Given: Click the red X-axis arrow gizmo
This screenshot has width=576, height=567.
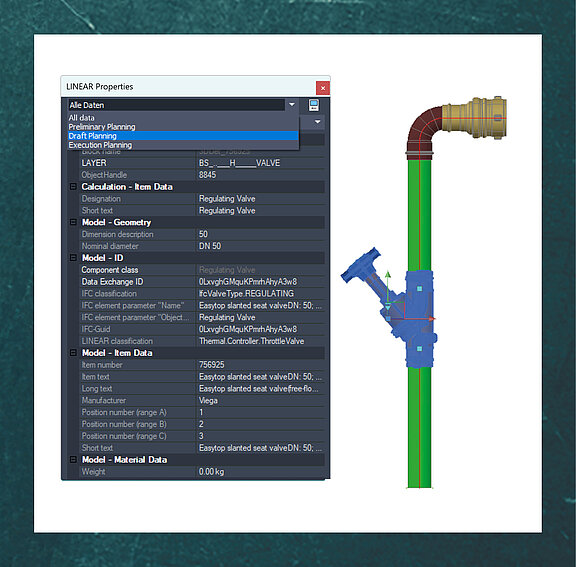Looking at the screenshot, I should pyautogui.click(x=431, y=318).
